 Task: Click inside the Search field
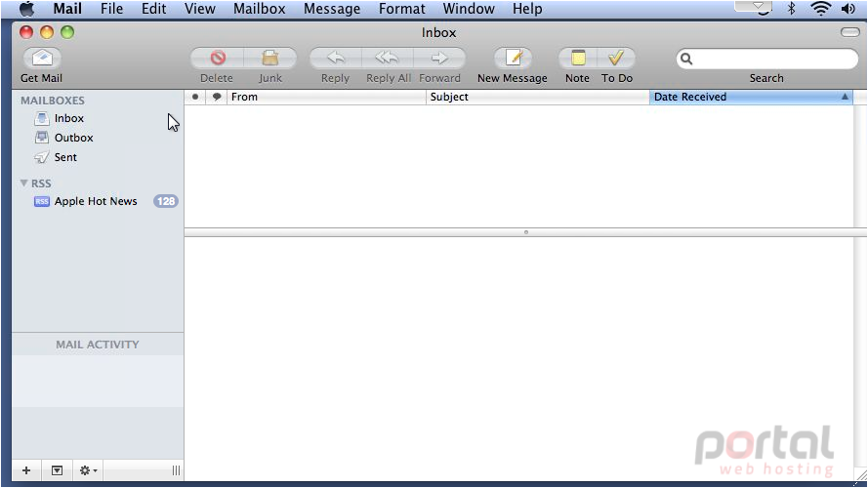click(767, 59)
